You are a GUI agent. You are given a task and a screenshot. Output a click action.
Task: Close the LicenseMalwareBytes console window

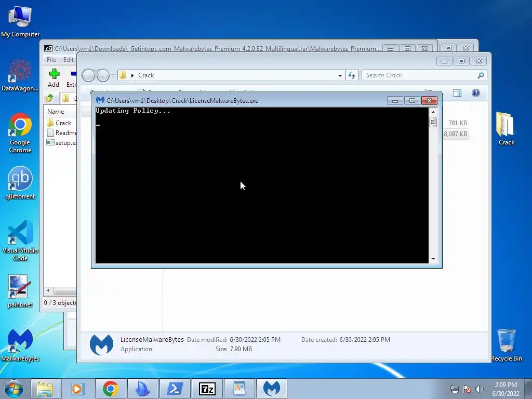tap(429, 101)
